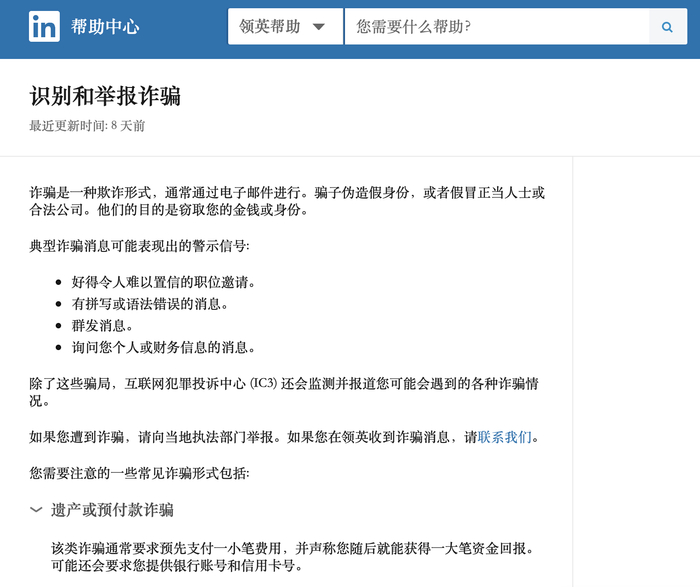Screen dimensions: 700x587
Task: Click the line 您需要注意的一些常见诈骗形式包括
Action: 139,473
